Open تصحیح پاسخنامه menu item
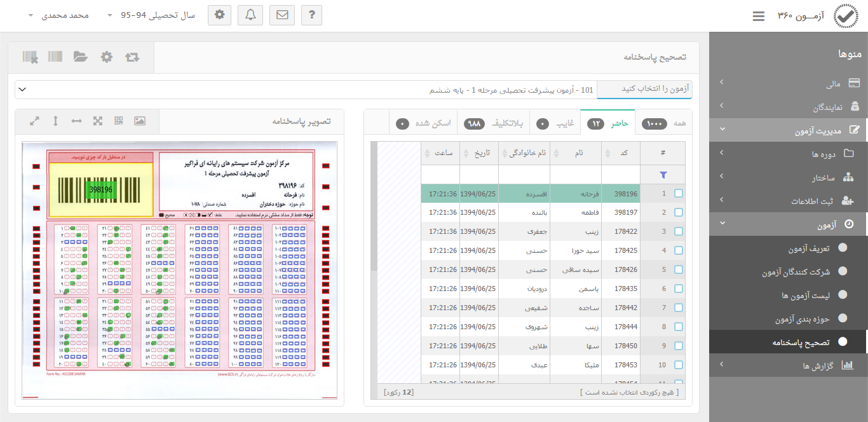868x422 pixels. click(789, 342)
